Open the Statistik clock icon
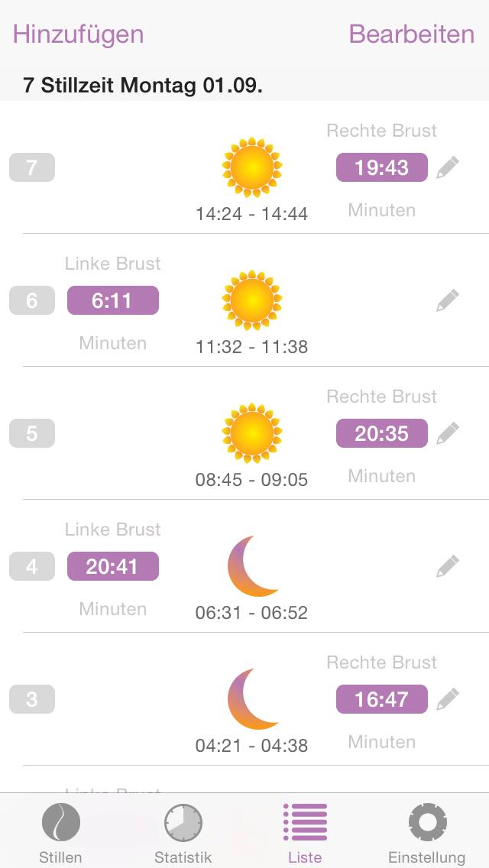Screen dimensions: 489x868 click(x=182, y=823)
